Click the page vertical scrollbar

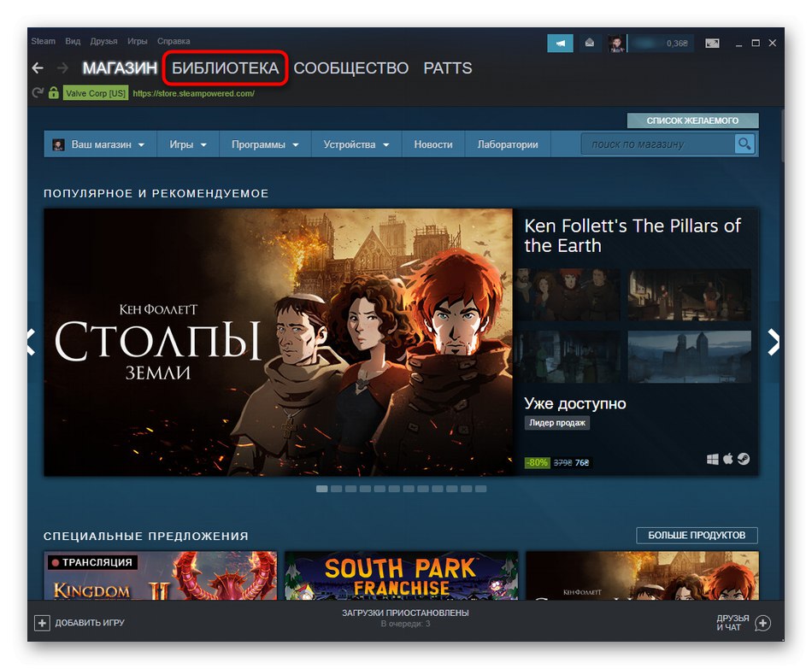[x=782, y=135]
